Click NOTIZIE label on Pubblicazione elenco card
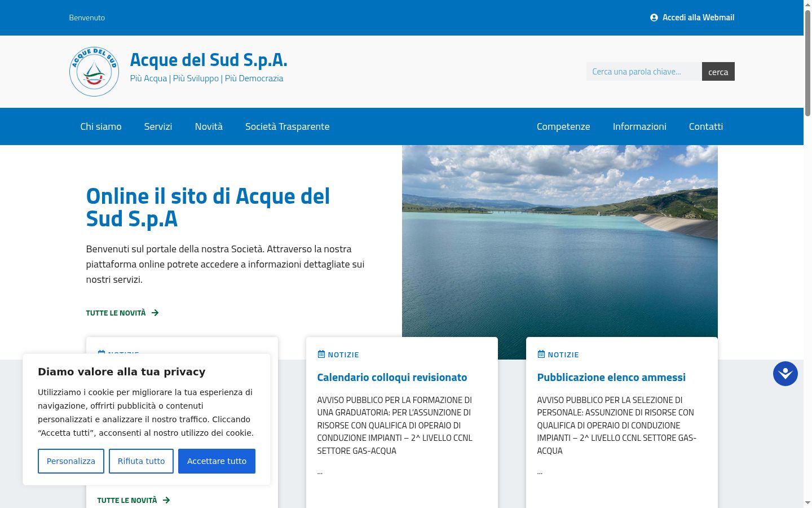812x508 pixels. click(563, 354)
